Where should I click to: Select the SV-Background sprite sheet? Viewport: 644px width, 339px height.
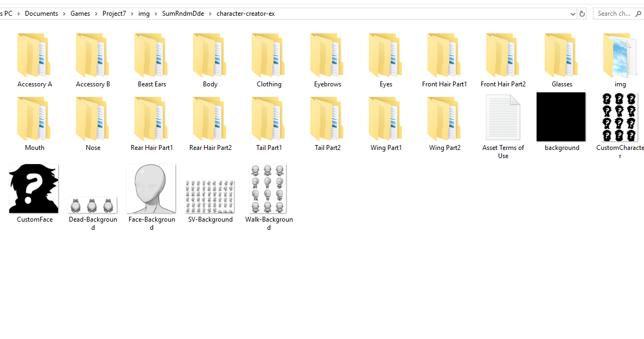[210, 197]
